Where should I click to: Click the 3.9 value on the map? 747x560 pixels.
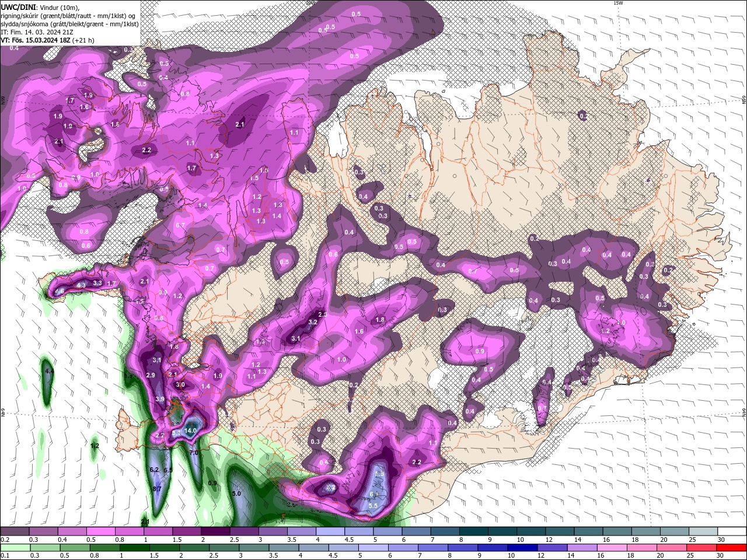[160, 399]
